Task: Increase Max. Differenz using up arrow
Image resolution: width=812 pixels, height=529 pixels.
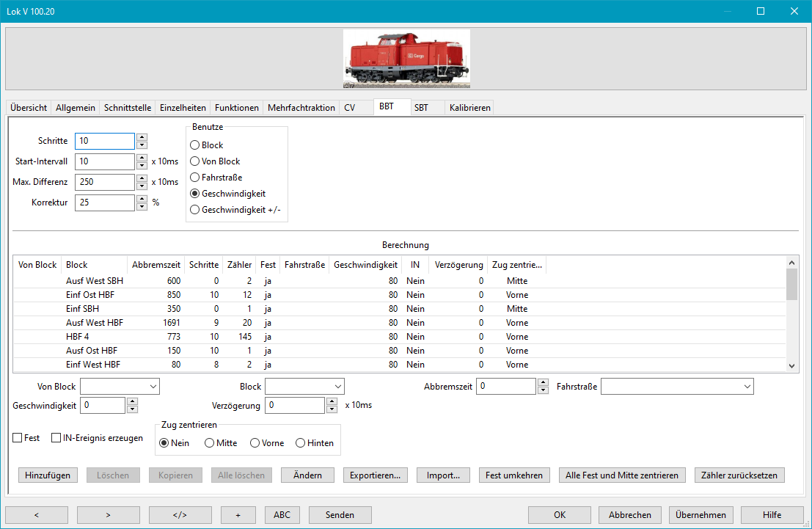Action: click(142, 178)
